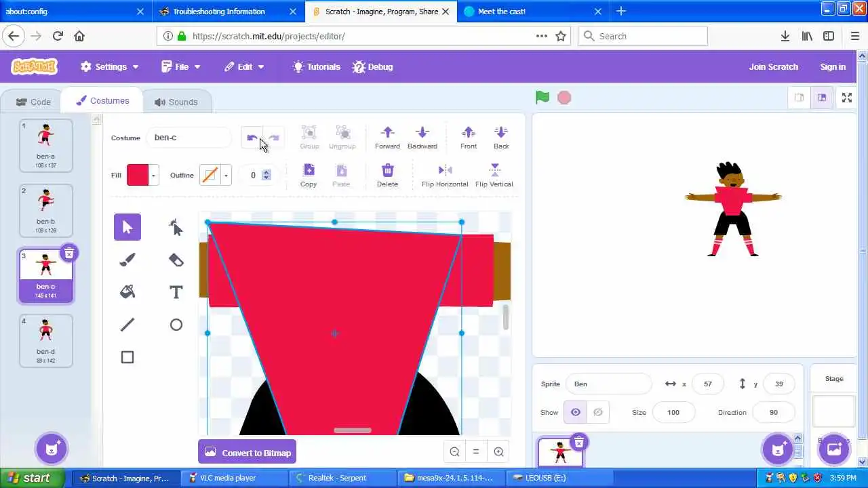868x488 pixels.
Task: Open the Edit menu
Action: pyautogui.click(x=245, y=66)
